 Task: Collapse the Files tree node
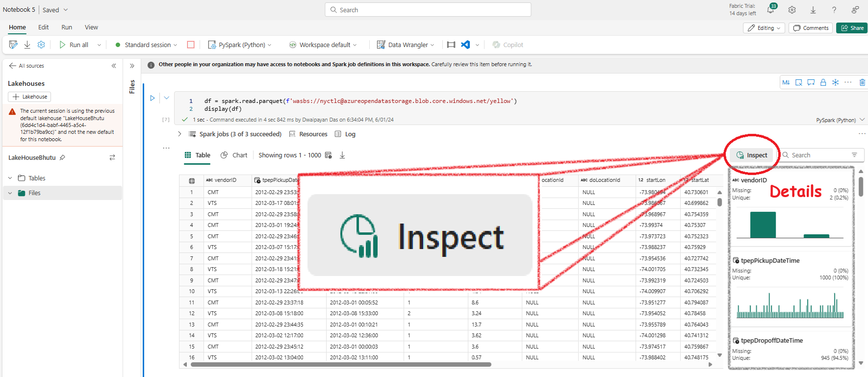tap(10, 193)
